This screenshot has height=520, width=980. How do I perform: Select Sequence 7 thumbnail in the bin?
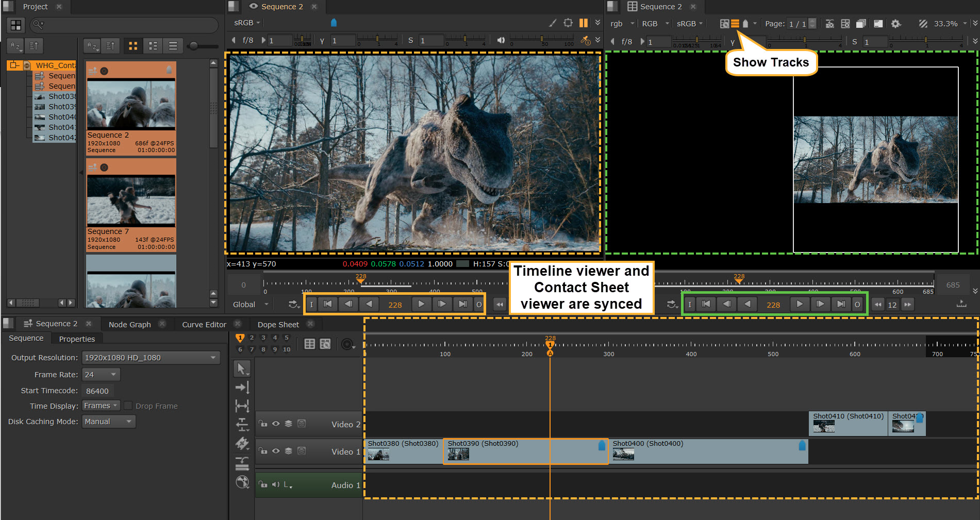pyautogui.click(x=131, y=205)
